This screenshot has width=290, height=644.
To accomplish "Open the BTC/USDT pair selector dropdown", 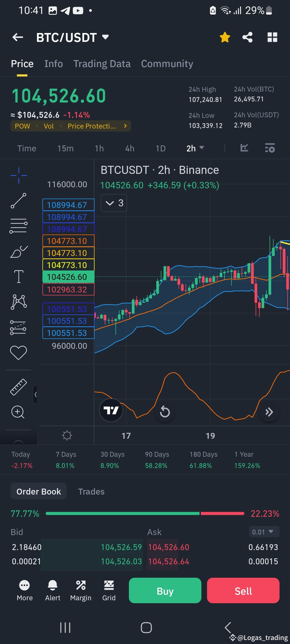I will click(x=73, y=37).
